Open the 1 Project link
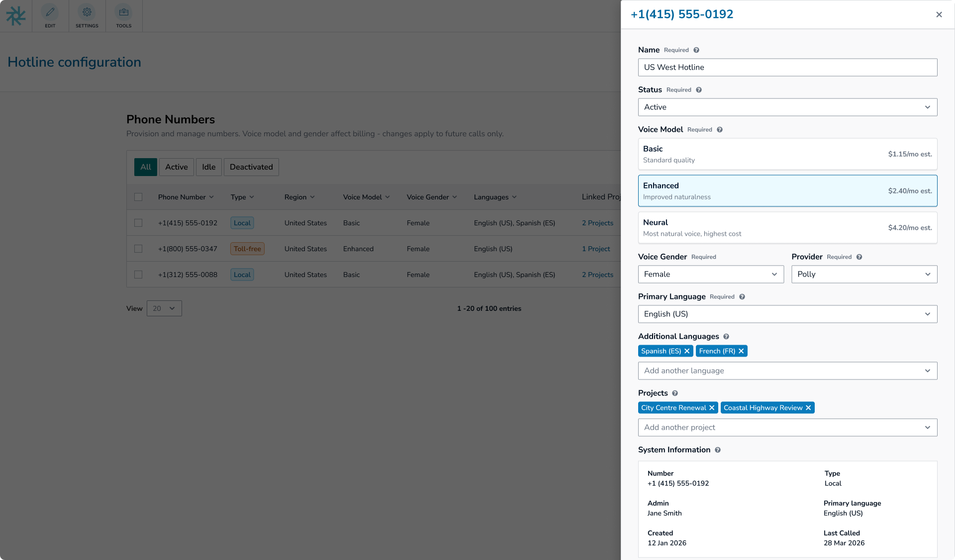The height and width of the screenshot is (560, 955). [596, 249]
